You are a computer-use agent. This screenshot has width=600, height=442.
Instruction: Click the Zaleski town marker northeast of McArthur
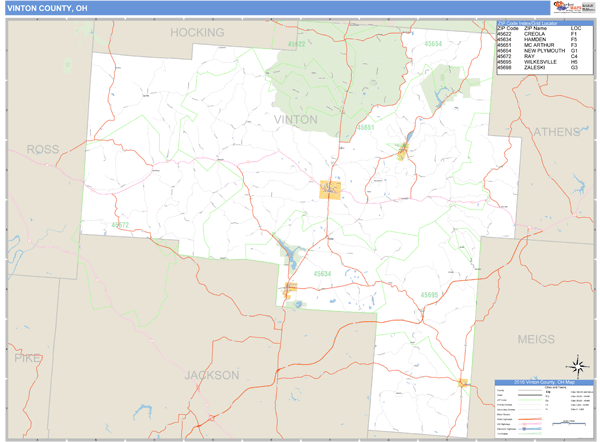402,152
